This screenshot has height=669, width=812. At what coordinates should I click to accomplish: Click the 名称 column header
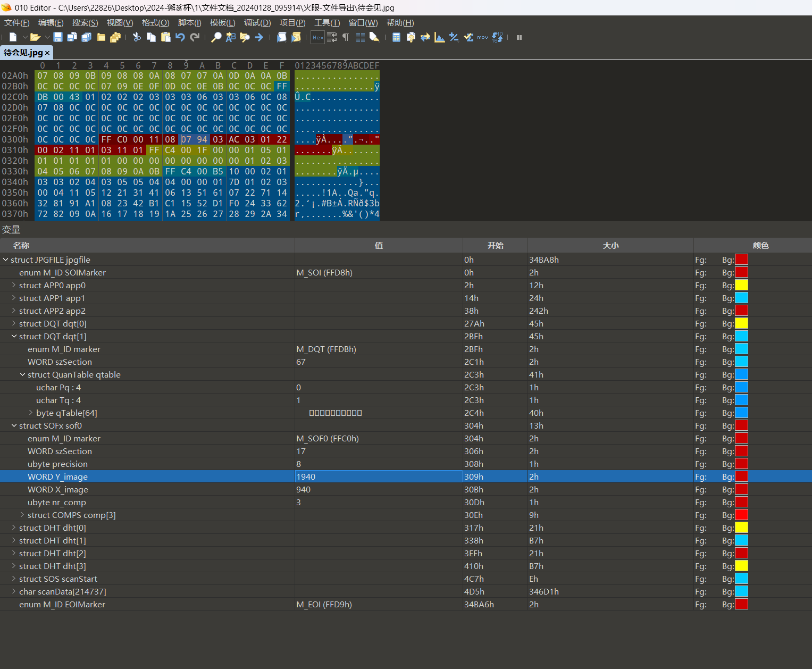[147, 245]
